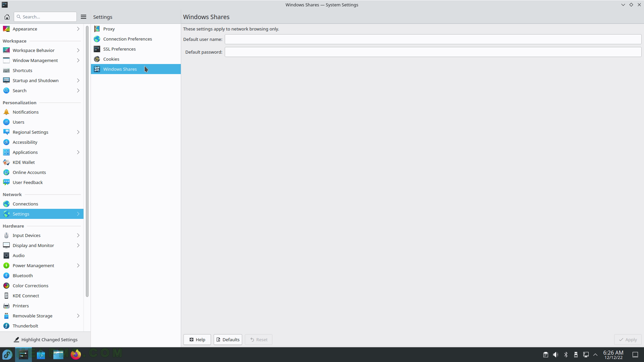
Task: Open the hamburger menu button
Action: point(84,17)
